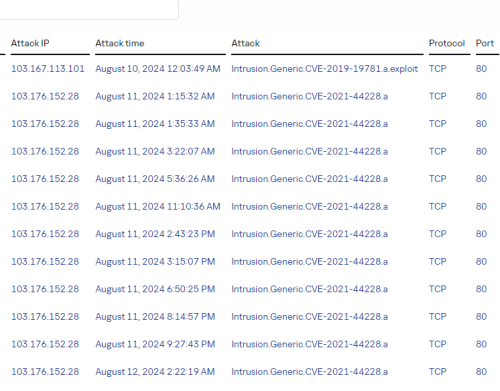
Task: Select port 80 in the 9:27:43 PM row
Action: pos(481,344)
